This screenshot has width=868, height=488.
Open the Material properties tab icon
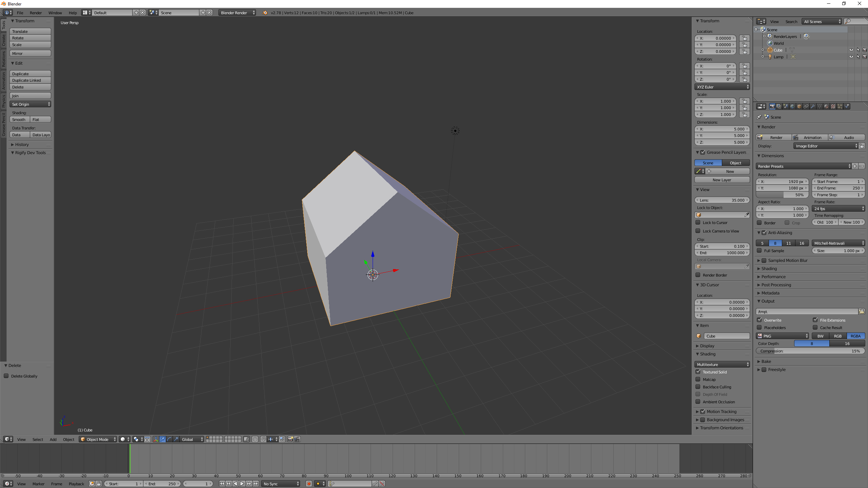[x=826, y=106]
